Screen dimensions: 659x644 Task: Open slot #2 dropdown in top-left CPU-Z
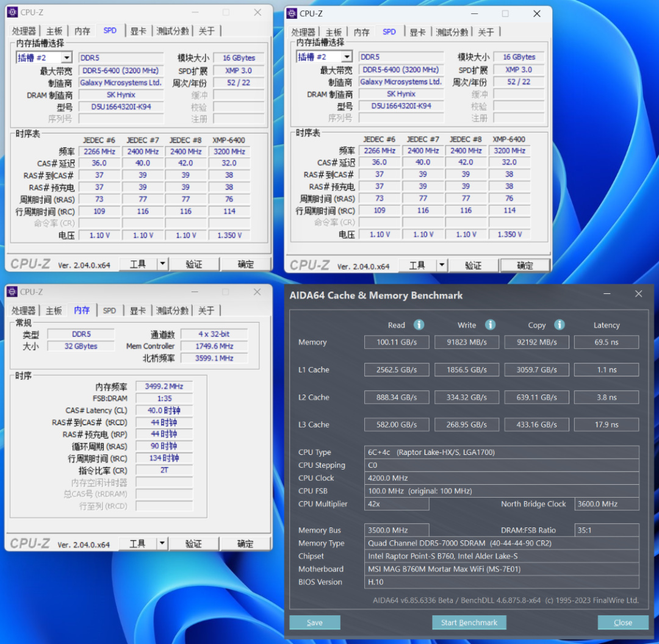click(67, 57)
